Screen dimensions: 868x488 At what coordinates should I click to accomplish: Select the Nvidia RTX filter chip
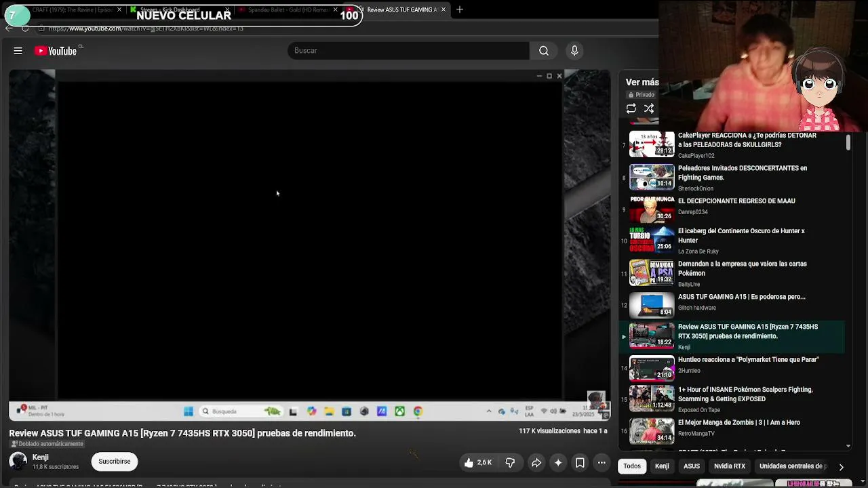point(730,466)
